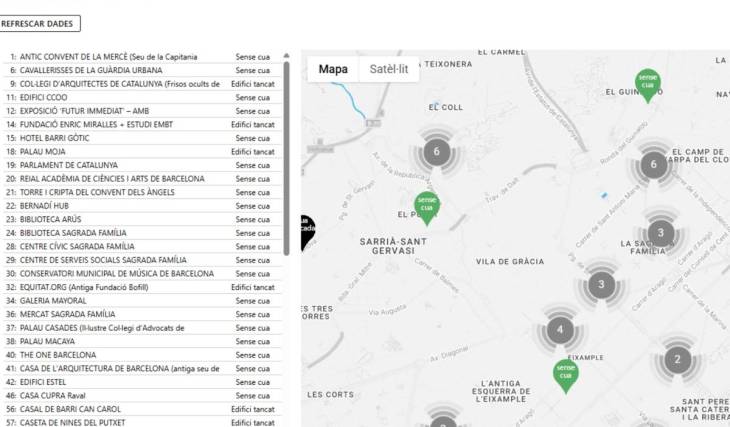This screenshot has height=427, width=730.
Task: Switch to the Mapa view tab
Action: (x=333, y=69)
